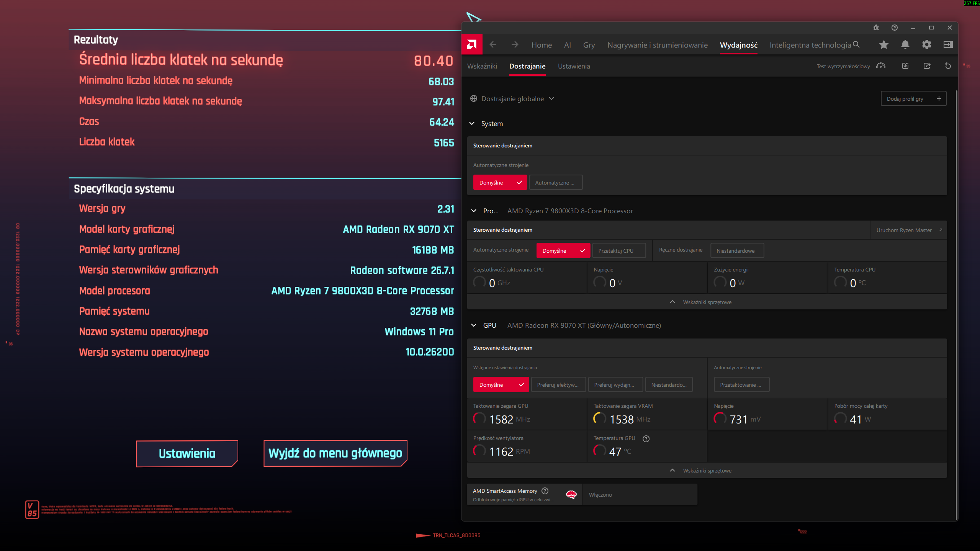Screen dimensions: 980x551
Task: Click the reset tuning arrow icon
Action: click(948, 66)
